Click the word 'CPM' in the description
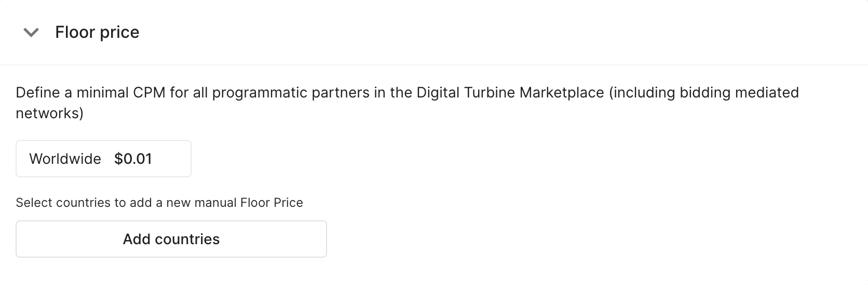Image resolution: width=868 pixels, height=281 pixels. [148, 93]
